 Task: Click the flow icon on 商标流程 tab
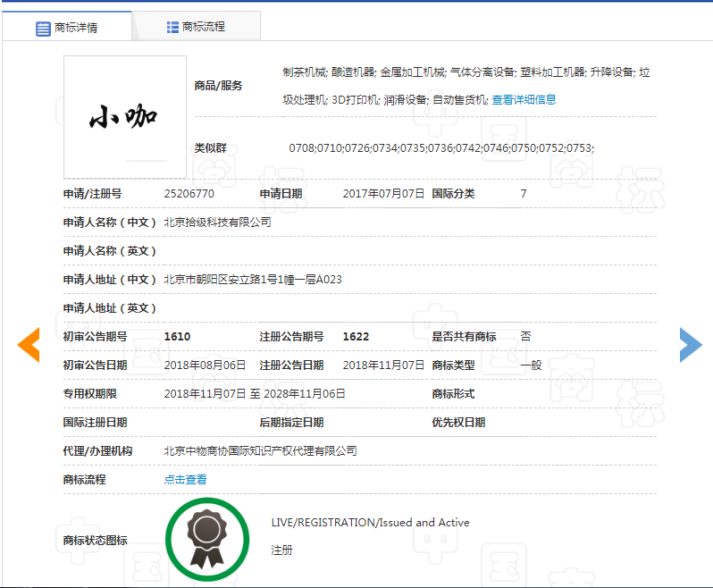pyautogui.click(x=172, y=27)
